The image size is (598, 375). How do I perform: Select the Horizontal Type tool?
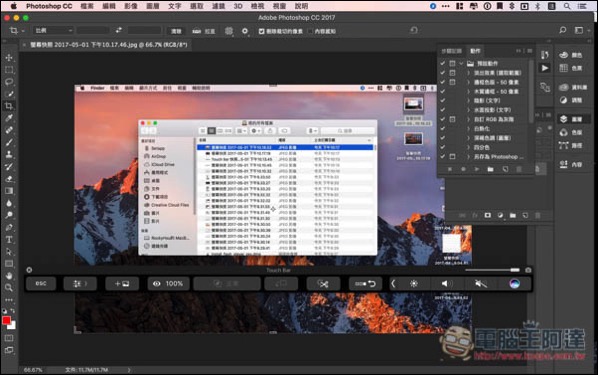pos(9,240)
